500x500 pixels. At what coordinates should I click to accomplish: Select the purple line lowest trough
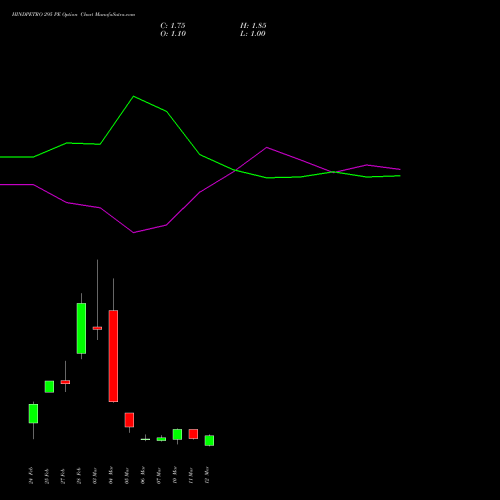[134, 233]
